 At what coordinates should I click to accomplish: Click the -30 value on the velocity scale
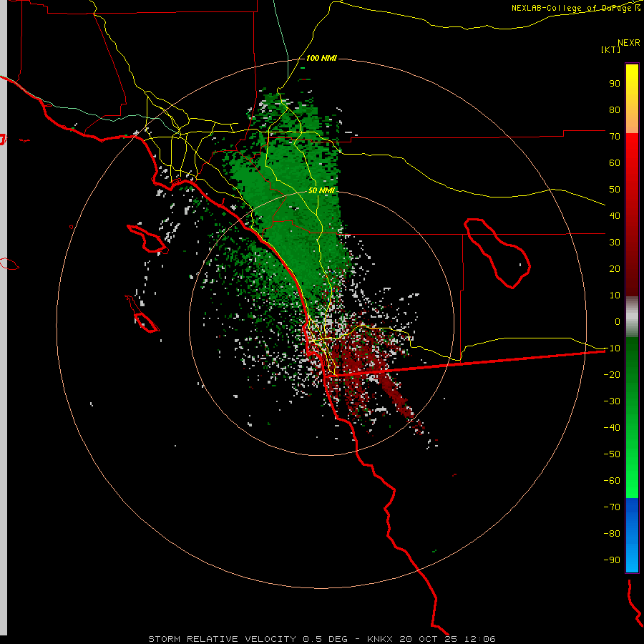click(x=612, y=401)
